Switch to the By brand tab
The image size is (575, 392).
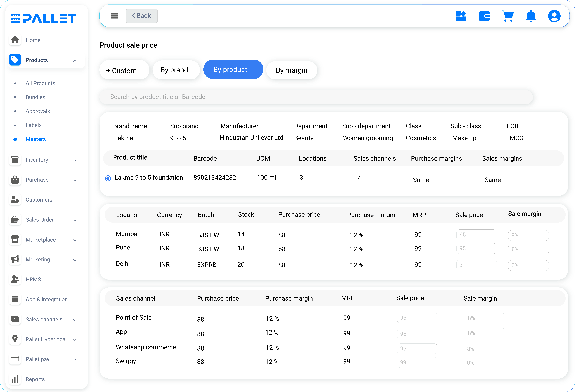(x=176, y=70)
